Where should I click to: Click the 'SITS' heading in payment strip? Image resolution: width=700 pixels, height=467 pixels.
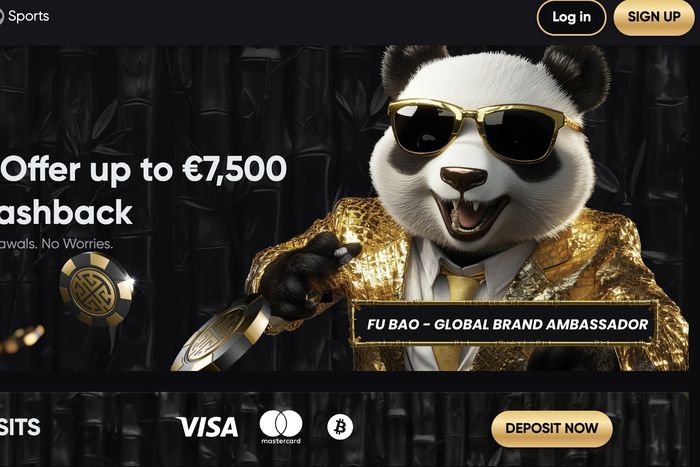coord(20,427)
